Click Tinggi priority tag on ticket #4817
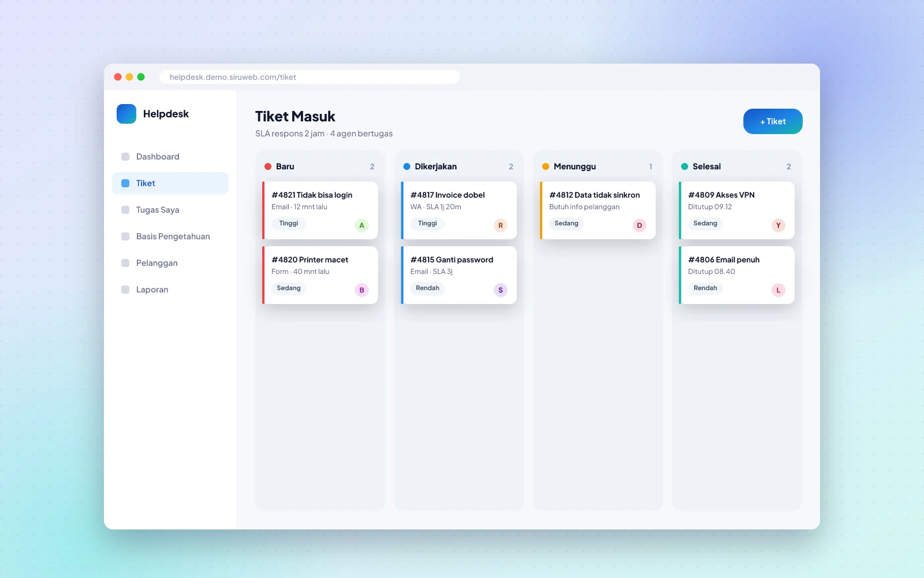 coord(427,224)
